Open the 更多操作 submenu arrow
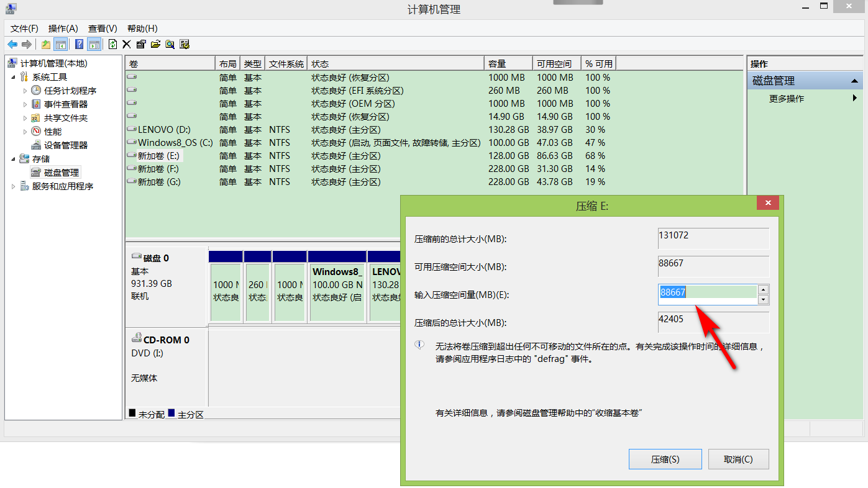 [x=855, y=98]
